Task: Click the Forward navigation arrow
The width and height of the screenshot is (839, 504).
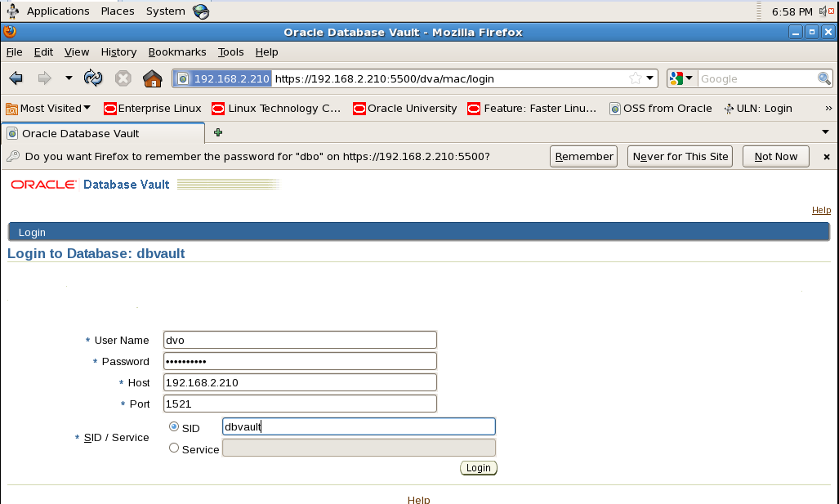Action: click(44, 78)
